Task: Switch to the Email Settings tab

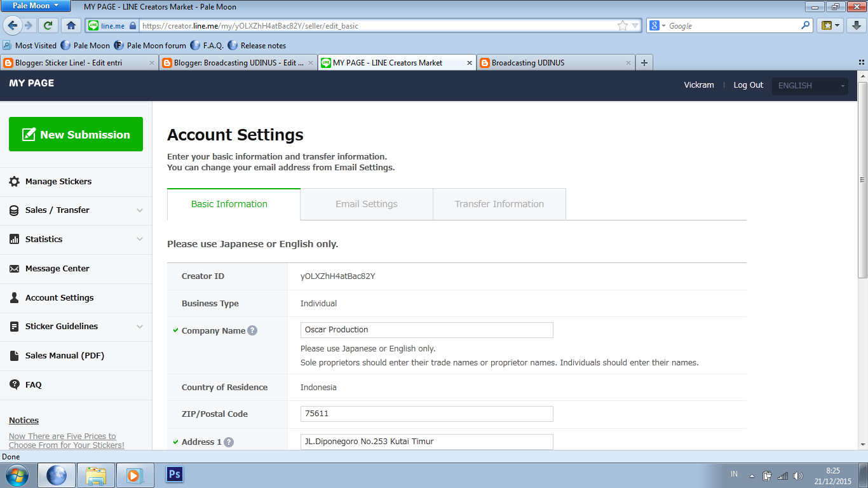Action: click(x=367, y=205)
